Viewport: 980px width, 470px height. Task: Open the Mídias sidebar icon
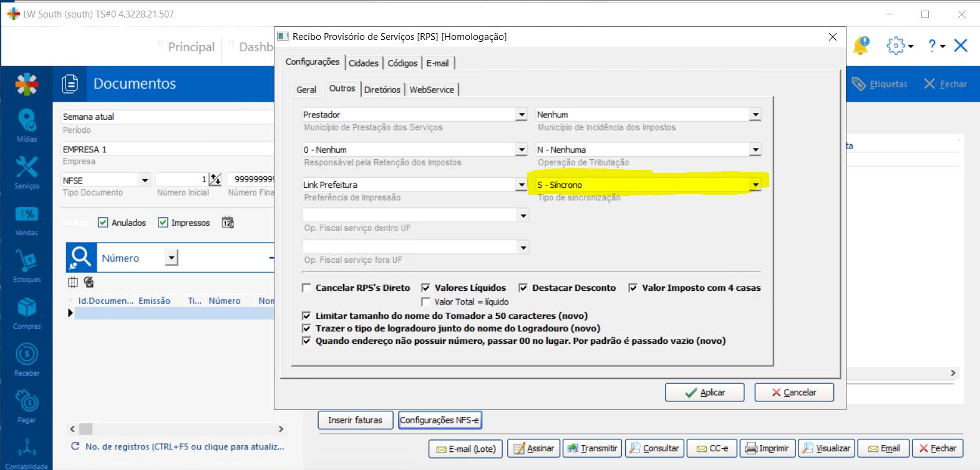(27, 120)
